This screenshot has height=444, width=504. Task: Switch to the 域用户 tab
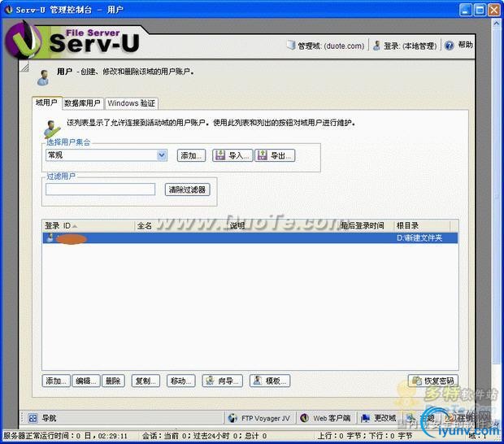[46, 102]
